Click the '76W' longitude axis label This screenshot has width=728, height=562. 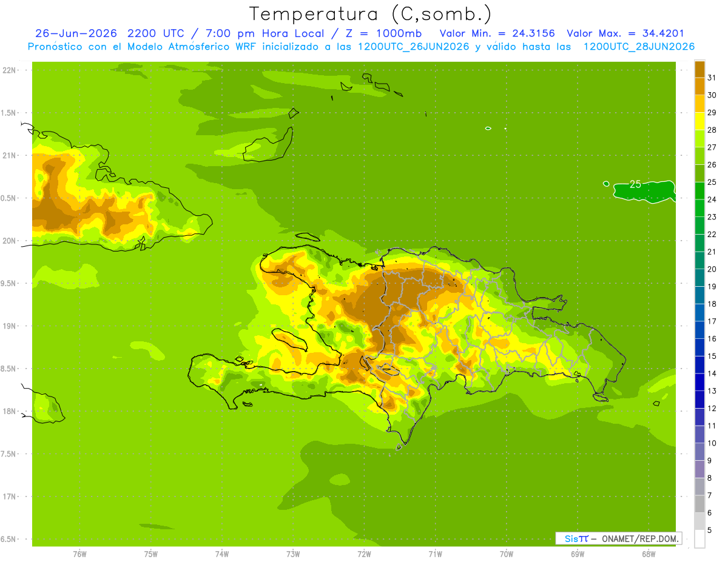79,554
